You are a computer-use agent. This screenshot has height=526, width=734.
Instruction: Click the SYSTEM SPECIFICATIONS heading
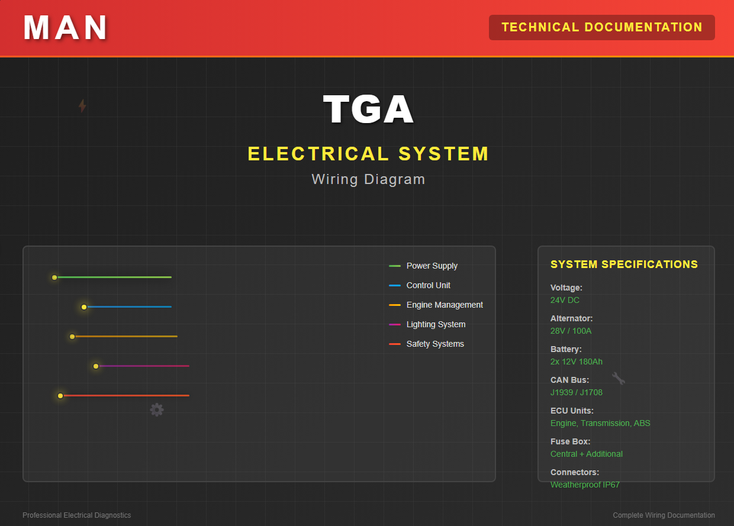click(x=624, y=264)
